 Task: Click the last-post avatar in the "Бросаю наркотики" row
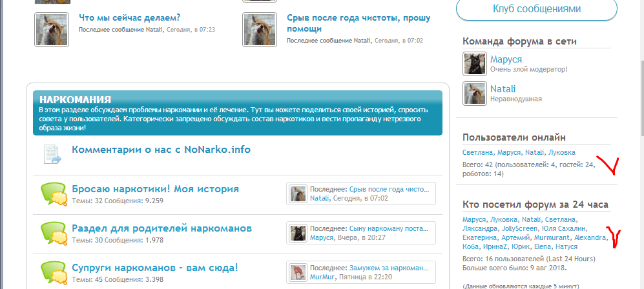pyautogui.click(x=298, y=194)
